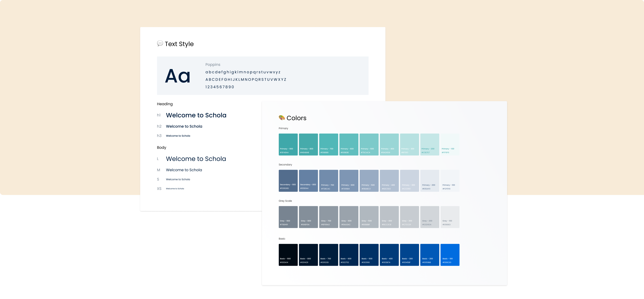Choose the Grey - 700 swatch
The image size is (644, 299).
[329, 217]
